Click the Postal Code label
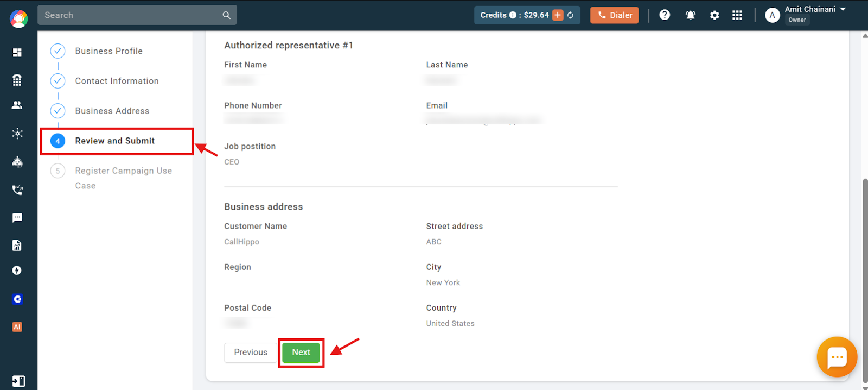868x390 pixels. tap(247, 308)
